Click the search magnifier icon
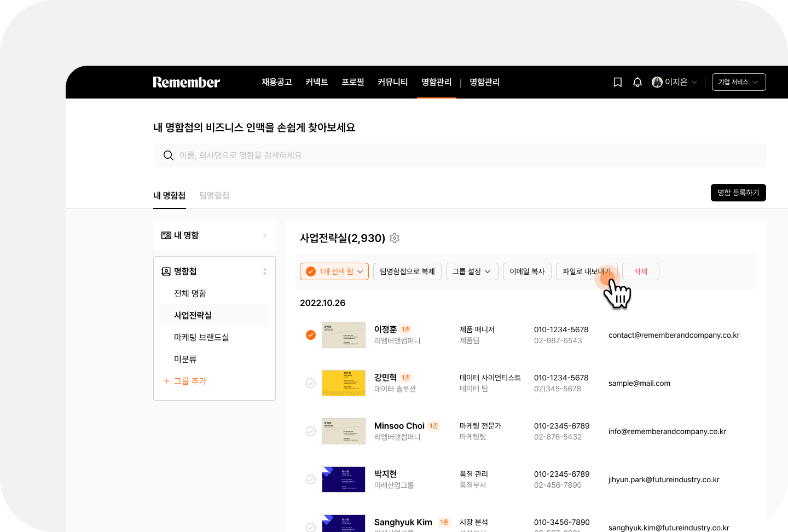This screenshot has height=532, width=788. (169, 155)
